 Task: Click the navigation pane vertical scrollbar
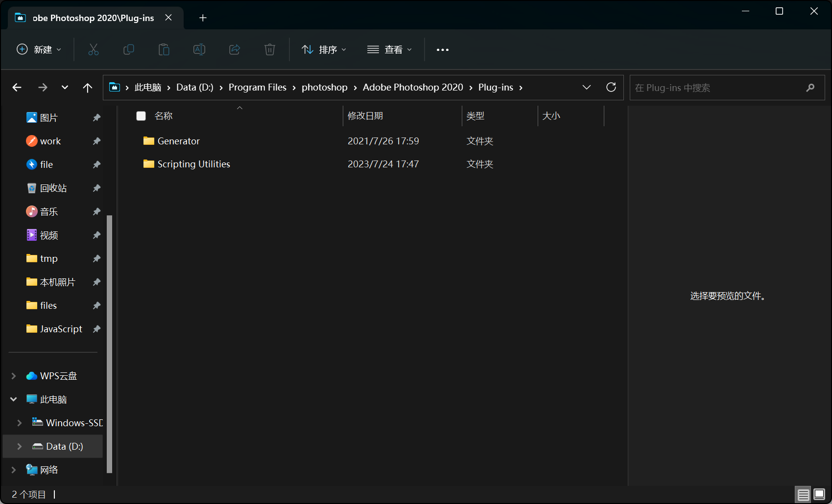pos(109,343)
